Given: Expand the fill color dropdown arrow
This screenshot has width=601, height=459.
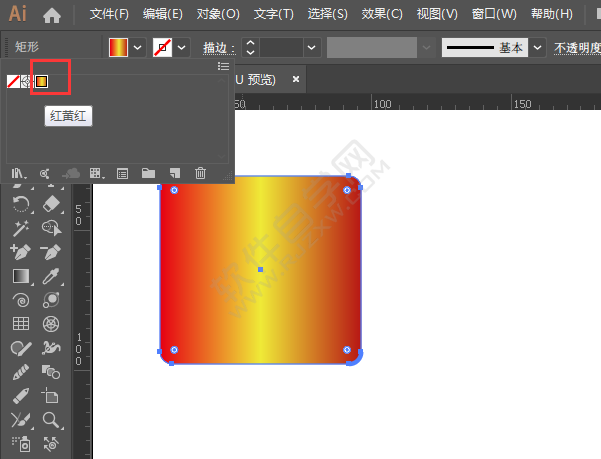Looking at the screenshot, I should tap(137, 48).
